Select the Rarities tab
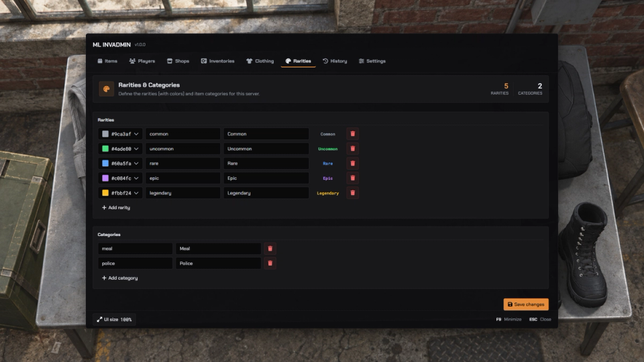 (298, 61)
